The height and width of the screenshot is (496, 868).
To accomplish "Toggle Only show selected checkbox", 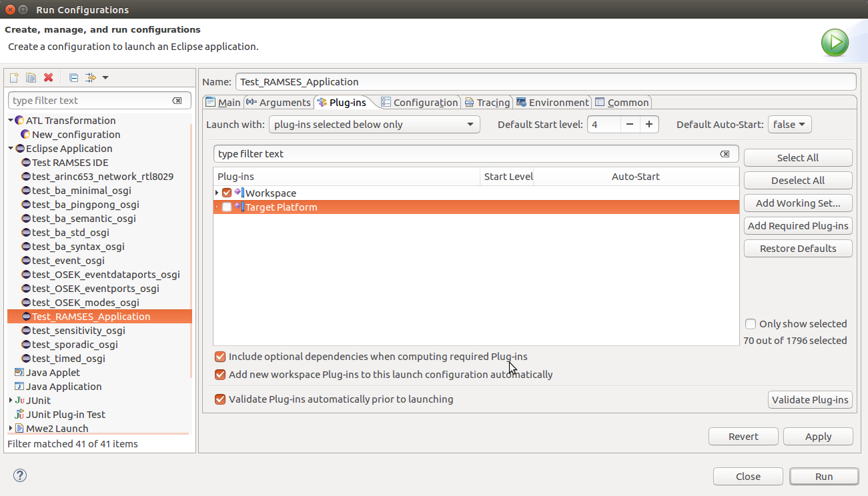I will 751,324.
